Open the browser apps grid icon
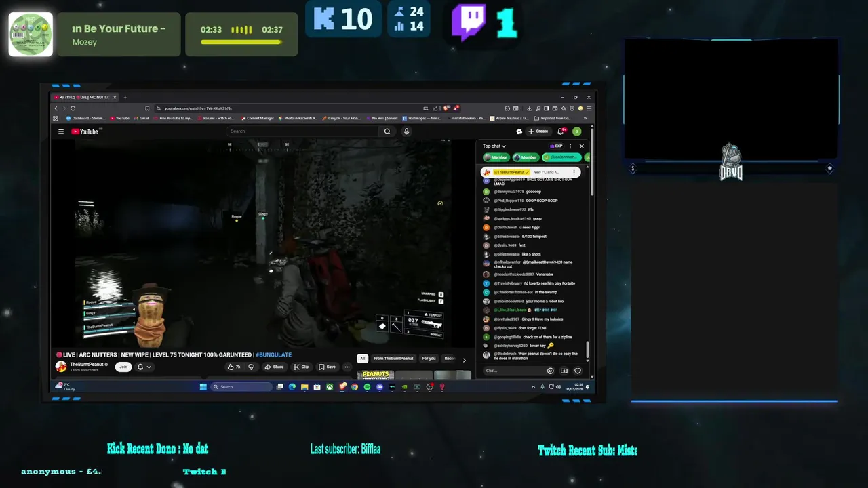 [x=56, y=118]
